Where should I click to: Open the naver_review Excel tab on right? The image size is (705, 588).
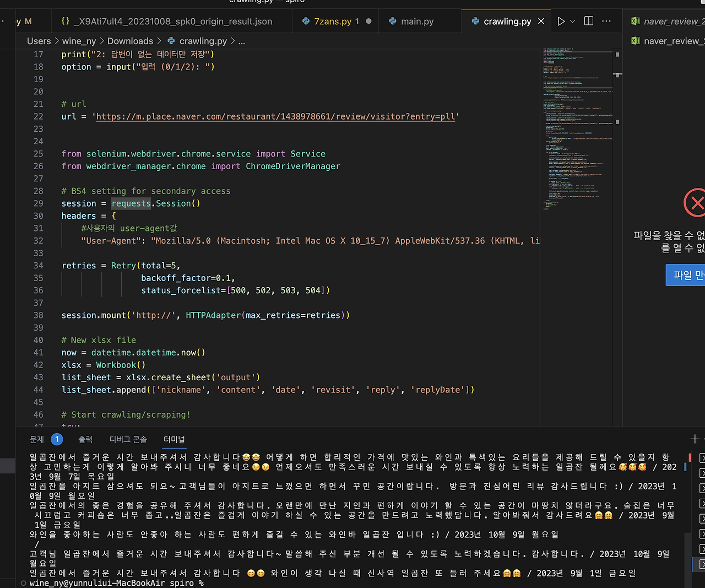pyautogui.click(x=667, y=21)
